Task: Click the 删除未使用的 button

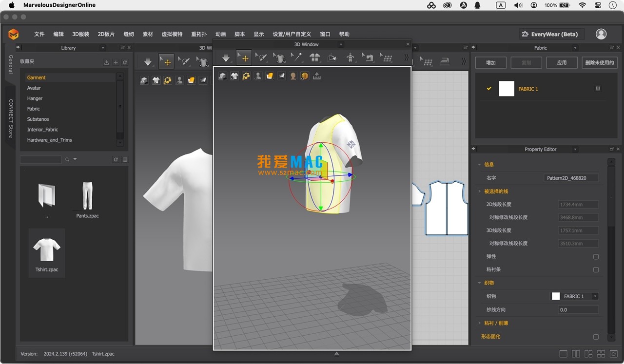Action: [599, 63]
